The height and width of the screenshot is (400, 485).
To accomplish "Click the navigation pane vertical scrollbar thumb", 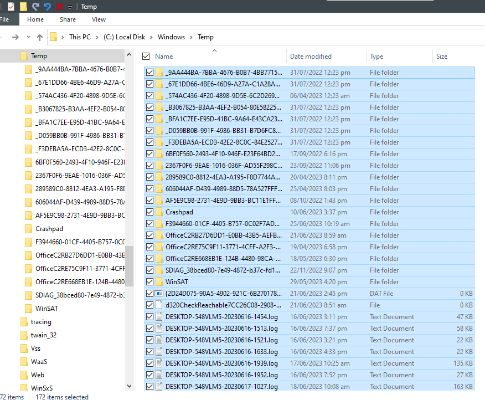I will pyautogui.click(x=129, y=266).
